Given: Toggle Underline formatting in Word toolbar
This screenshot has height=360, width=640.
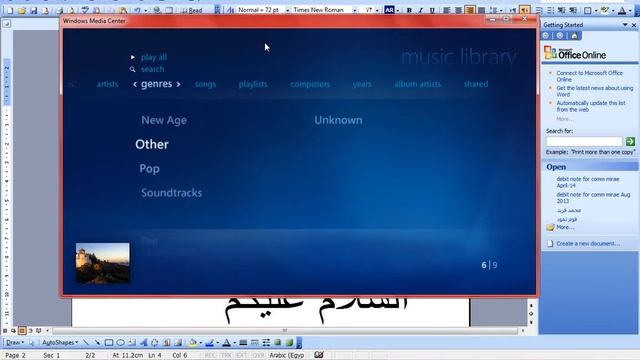Looking at the screenshot, I should 432,10.
